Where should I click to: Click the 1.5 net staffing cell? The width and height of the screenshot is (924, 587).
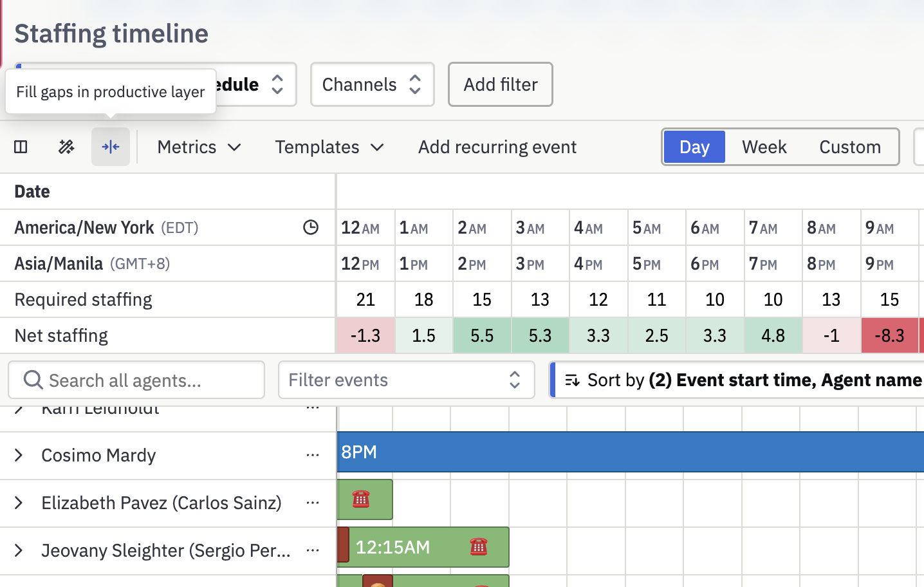pyautogui.click(x=423, y=335)
